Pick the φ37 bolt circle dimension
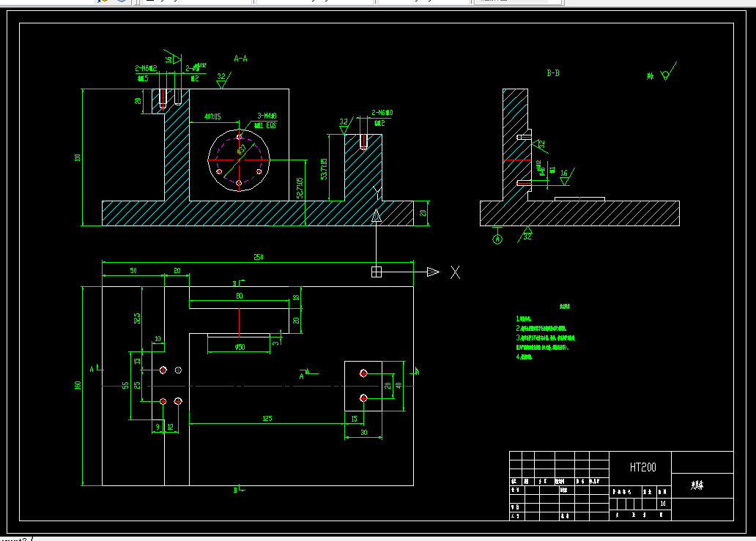The width and height of the screenshot is (756, 541). 242,149
